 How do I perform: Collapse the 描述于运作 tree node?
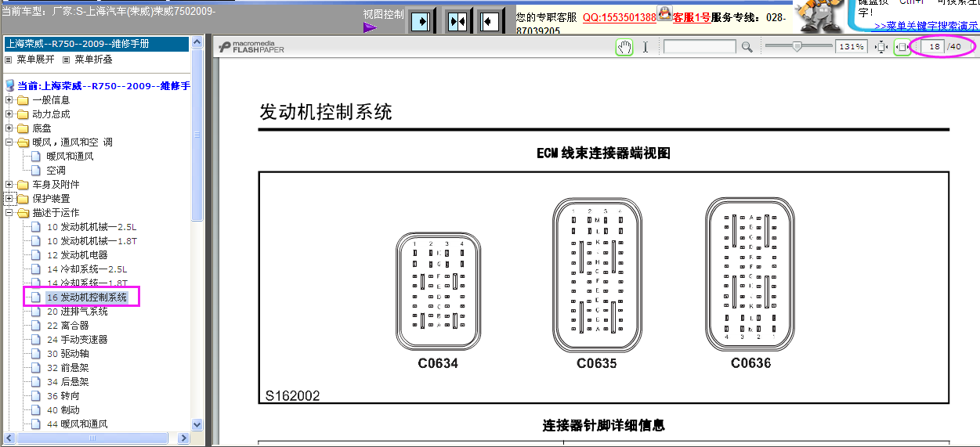point(9,213)
